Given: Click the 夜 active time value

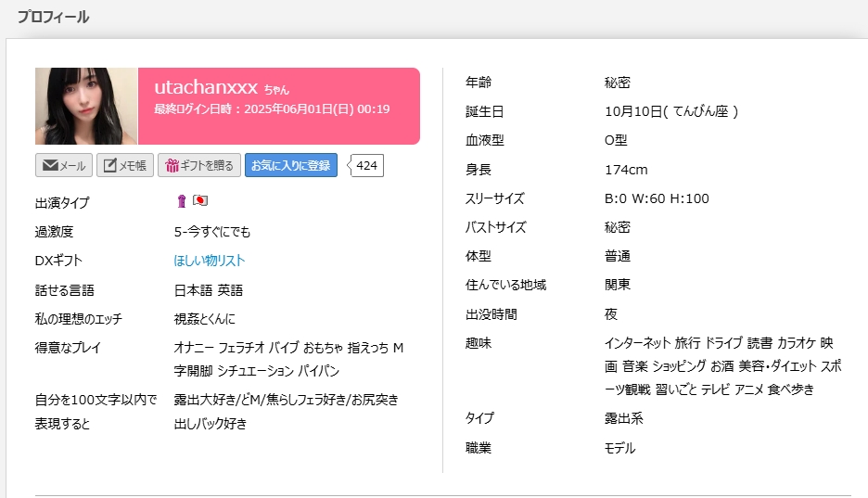Looking at the screenshot, I should click(611, 314).
